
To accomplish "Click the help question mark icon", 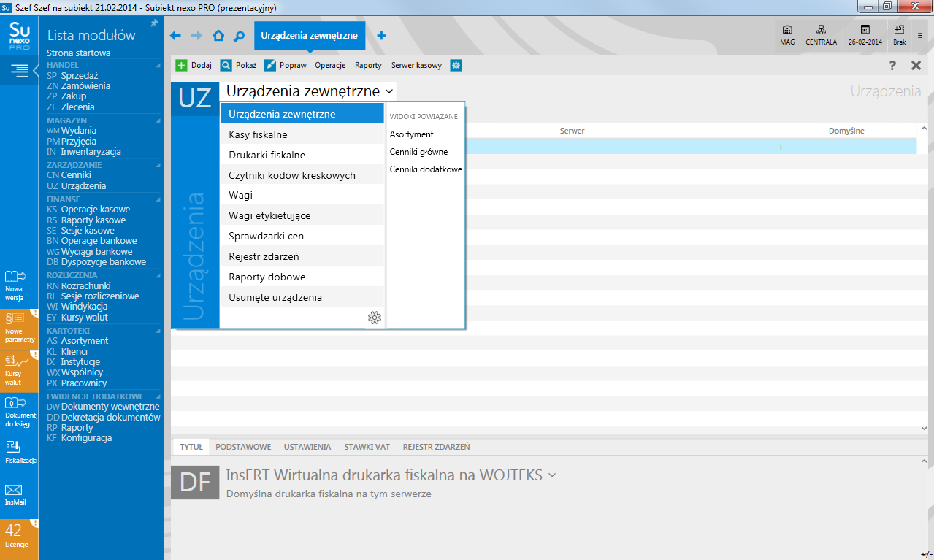I will coord(892,66).
